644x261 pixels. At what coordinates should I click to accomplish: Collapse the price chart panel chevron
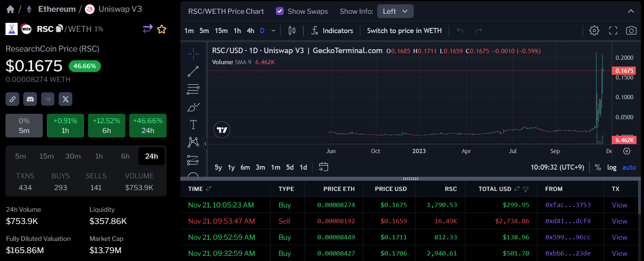click(x=631, y=11)
